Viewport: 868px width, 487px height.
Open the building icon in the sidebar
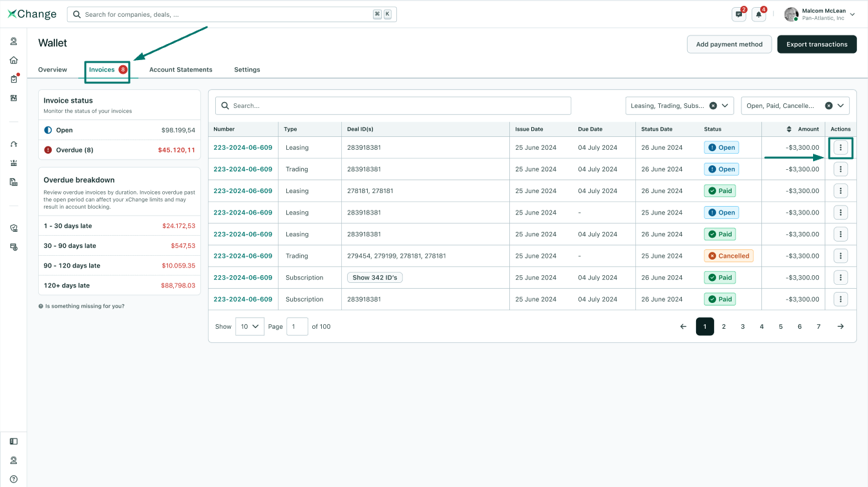pyautogui.click(x=14, y=182)
